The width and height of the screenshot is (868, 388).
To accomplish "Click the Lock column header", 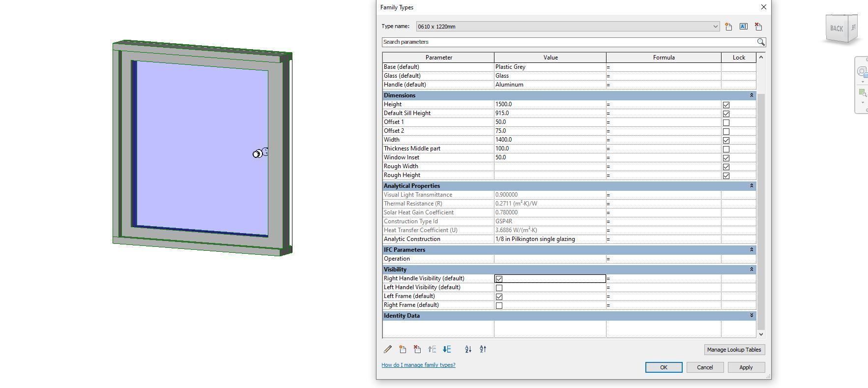I will [739, 58].
